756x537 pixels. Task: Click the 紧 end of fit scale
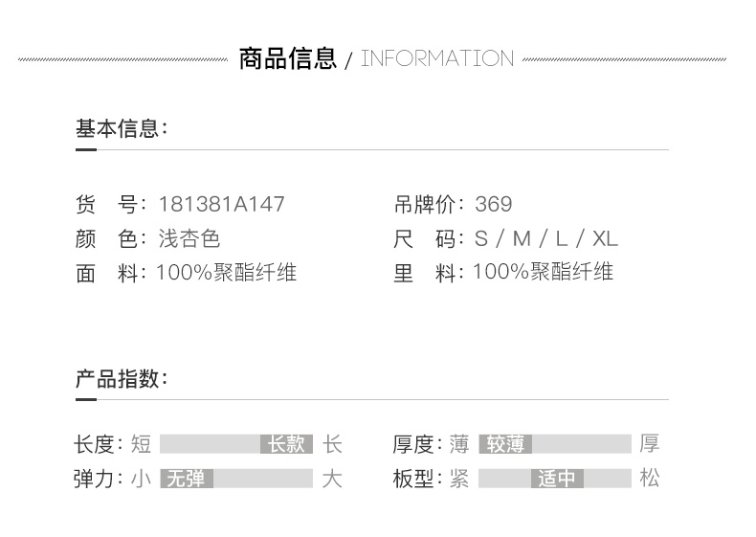click(x=459, y=479)
